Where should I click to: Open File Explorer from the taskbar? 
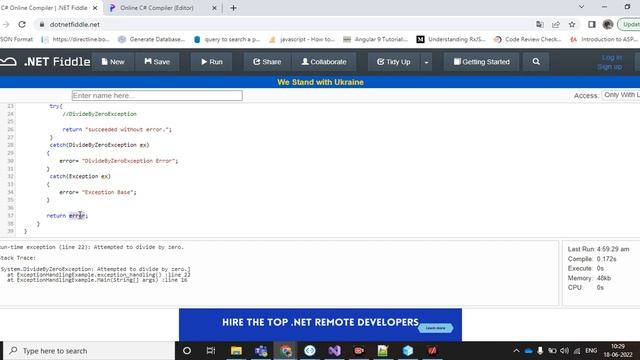point(236,351)
